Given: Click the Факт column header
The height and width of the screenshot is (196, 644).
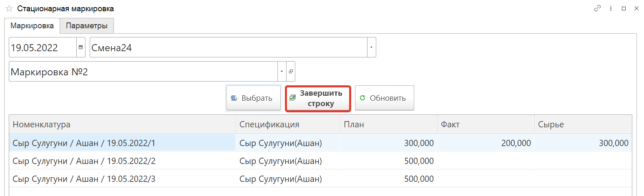Looking at the screenshot, I should click(486, 124).
